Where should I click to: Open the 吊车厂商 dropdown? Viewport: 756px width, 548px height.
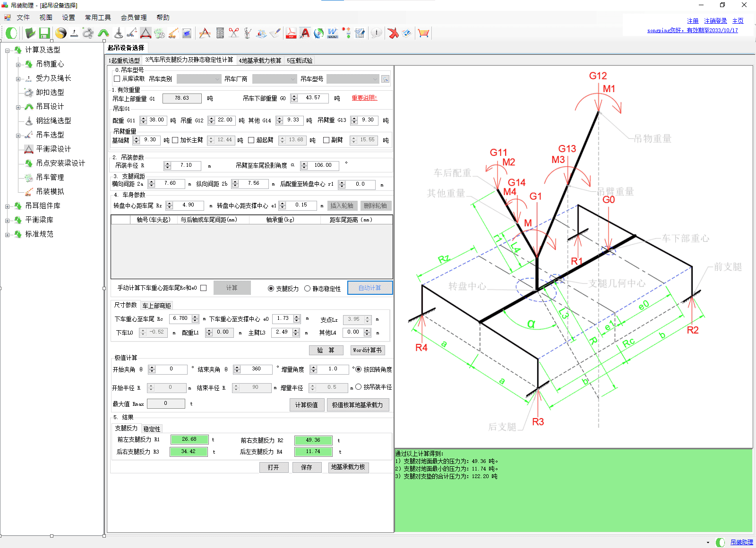(274, 79)
